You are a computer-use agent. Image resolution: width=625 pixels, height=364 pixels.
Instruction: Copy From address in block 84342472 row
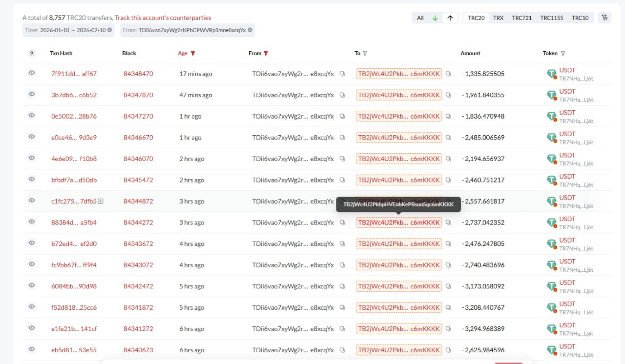(342, 286)
